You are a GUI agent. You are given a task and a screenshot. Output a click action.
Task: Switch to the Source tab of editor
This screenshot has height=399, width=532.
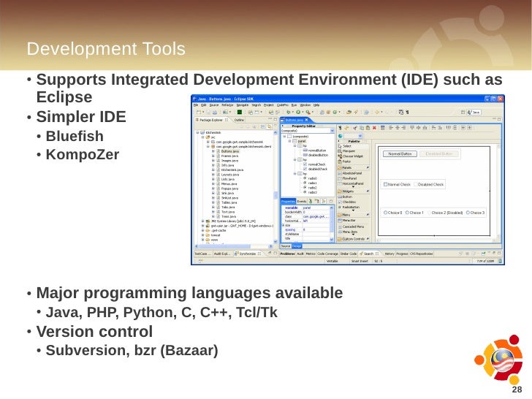click(286, 246)
